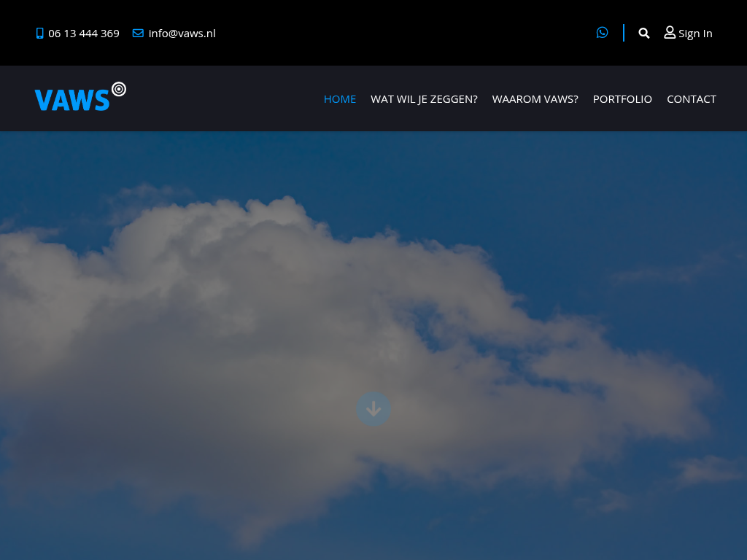The width and height of the screenshot is (747, 560).
Task: Call the number 06 13 444 369
Action: tap(84, 34)
